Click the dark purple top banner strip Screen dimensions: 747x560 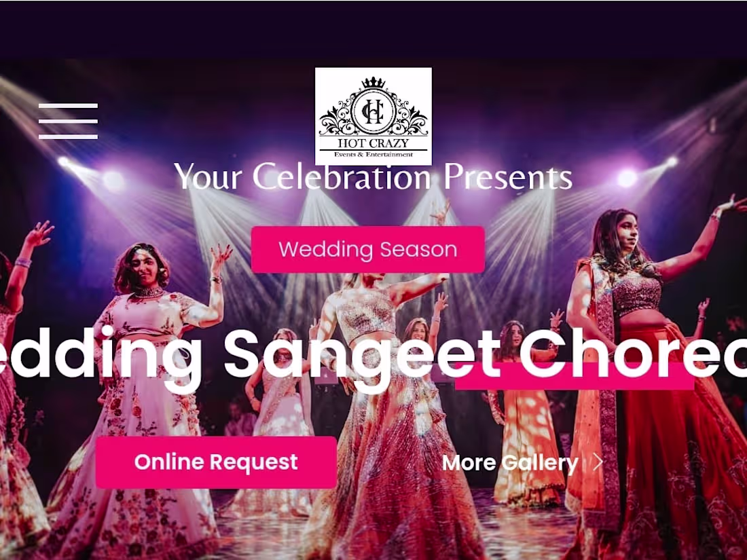[x=373, y=29]
